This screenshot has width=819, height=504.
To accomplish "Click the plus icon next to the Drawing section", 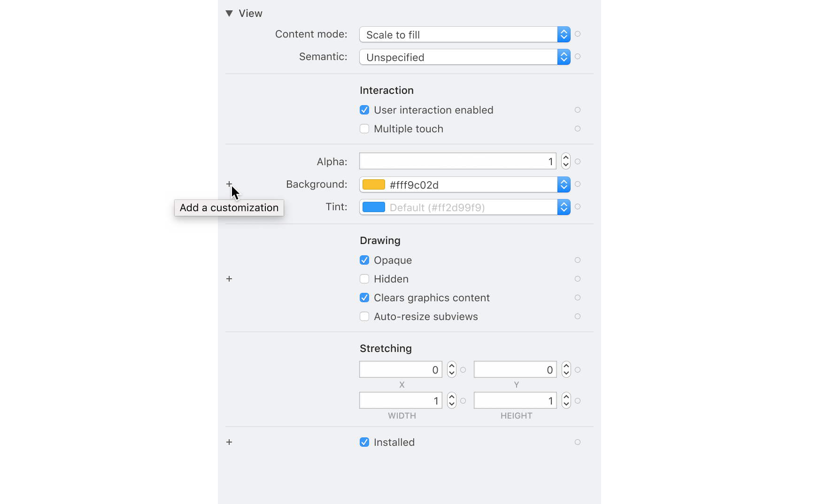I will pyautogui.click(x=229, y=279).
